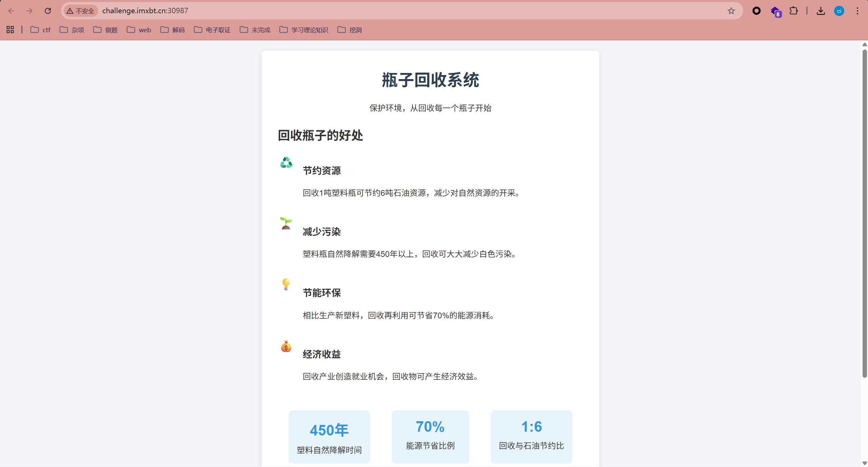Screen dimensions: 868x467
Task: Open the 学习理论知识 bookmark folder
Action: (x=304, y=30)
